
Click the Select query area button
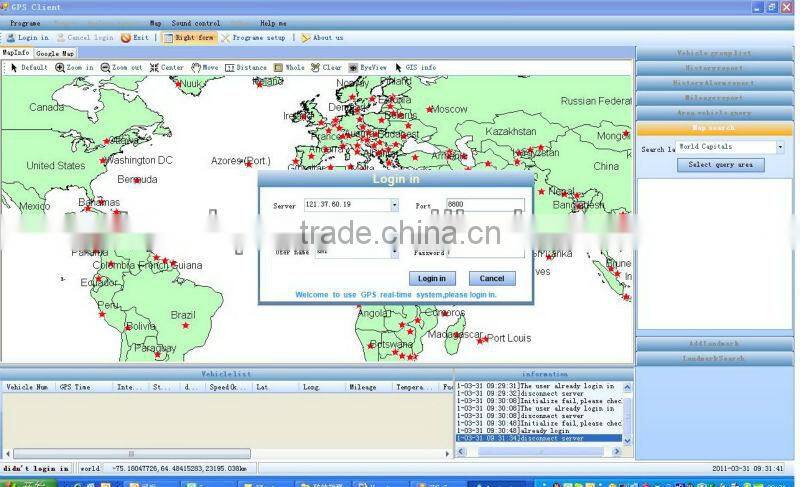720,165
